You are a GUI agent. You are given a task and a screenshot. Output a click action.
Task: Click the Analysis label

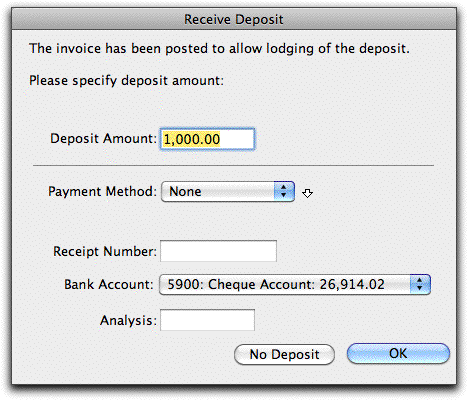coord(128,320)
